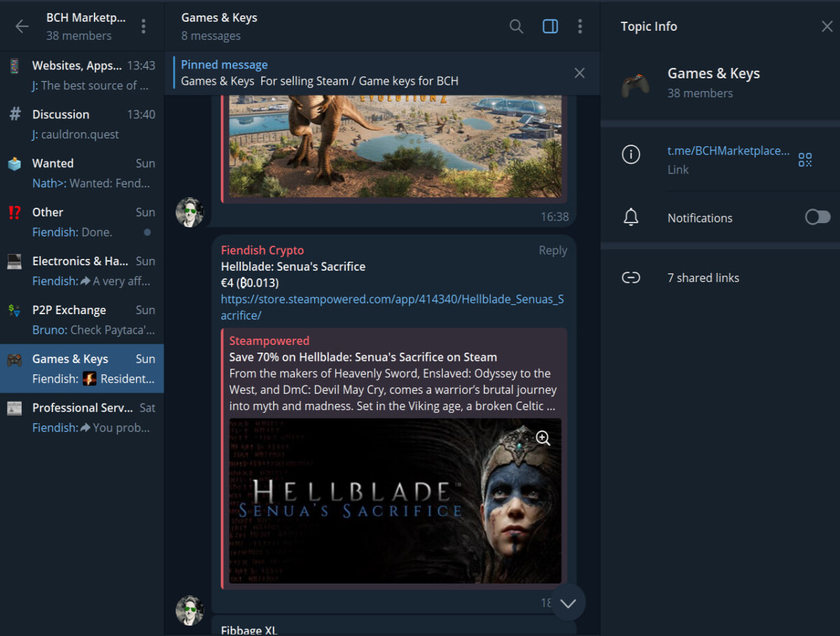Open the info icon beside link
Screen dimensions: 840x636
(x=631, y=155)
